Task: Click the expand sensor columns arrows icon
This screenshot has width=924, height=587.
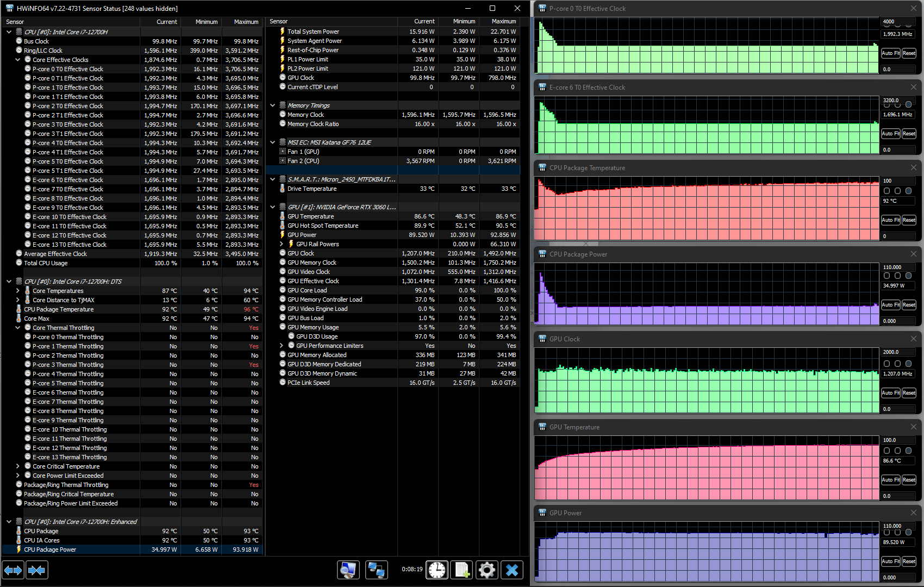Action: pos(13,570)
